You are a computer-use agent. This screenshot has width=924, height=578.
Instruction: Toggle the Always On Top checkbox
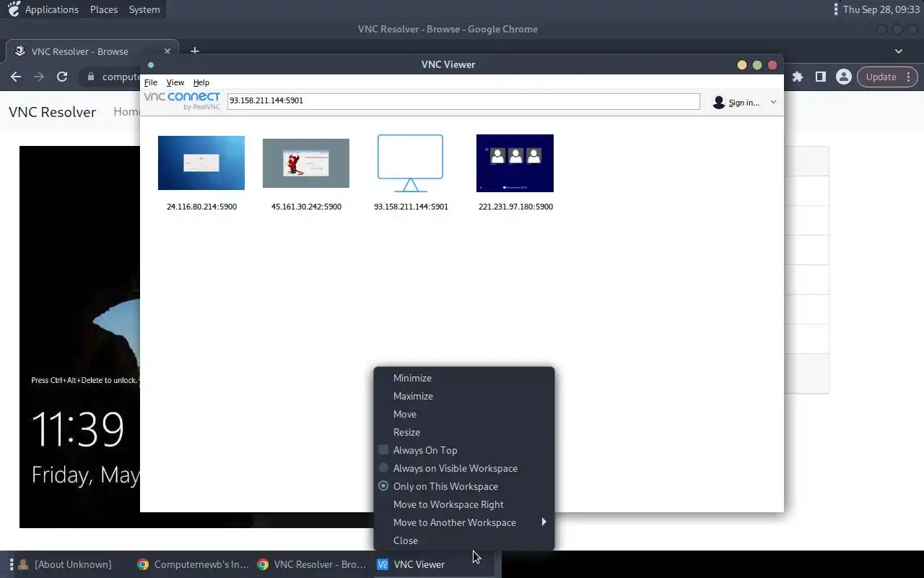tap(383, 449)
